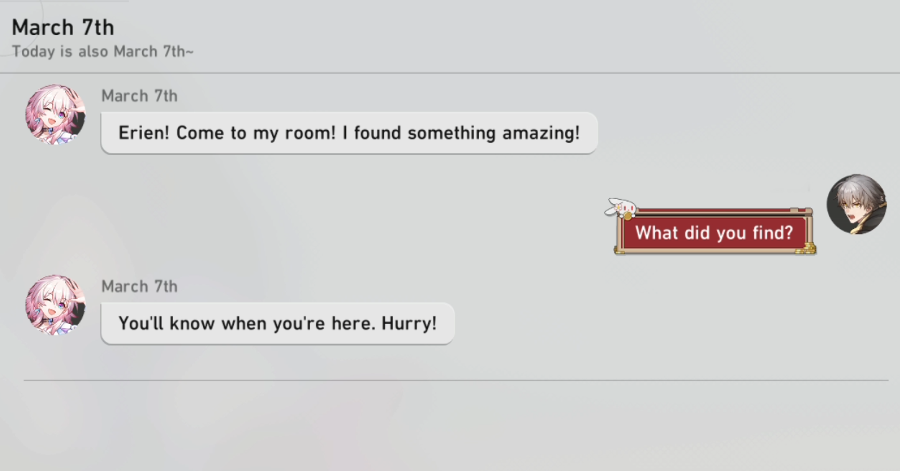Click the white rabbit icon on reply bubble
900x471 pixels.
point(622,209)
